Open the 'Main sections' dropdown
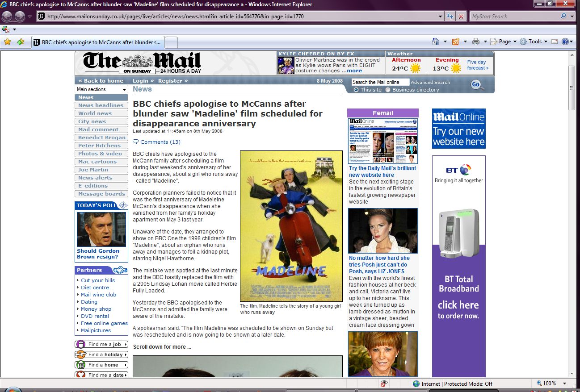Viewport: 580px width, 392px height. pos(101,89)
